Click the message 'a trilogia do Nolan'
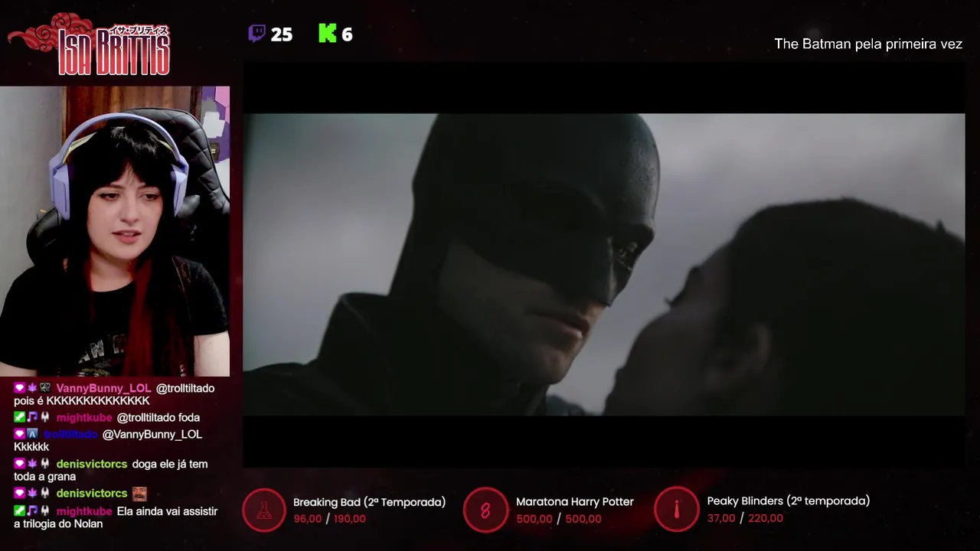Viewport: 980px width, 551px height. (58, 523)
